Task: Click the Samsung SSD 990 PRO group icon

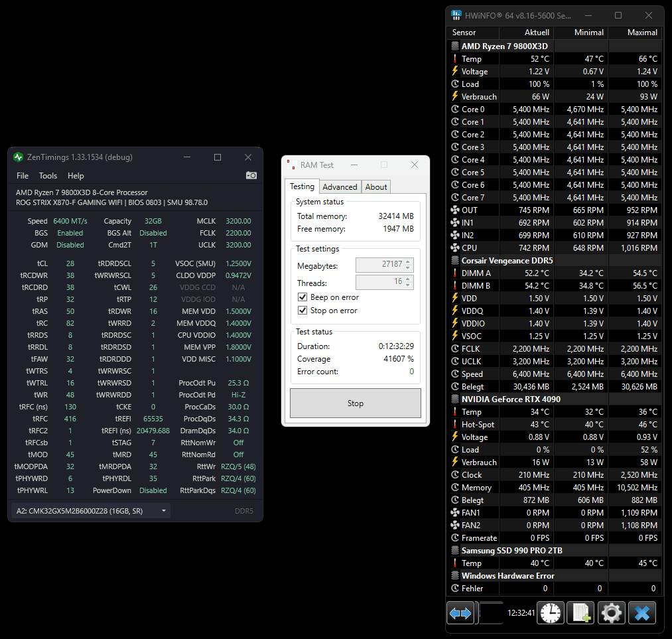Action: click(x=454, y=550)
